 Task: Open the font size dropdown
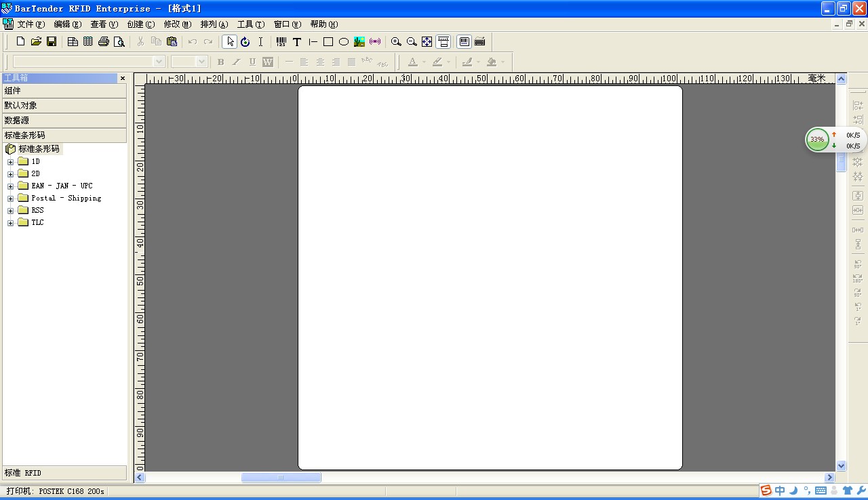[x=201, y=62]
